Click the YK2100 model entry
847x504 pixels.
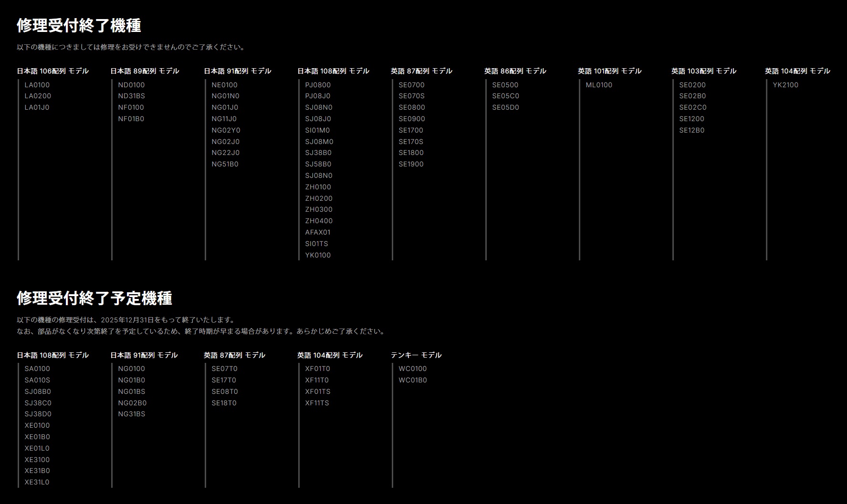pos(785,85)
